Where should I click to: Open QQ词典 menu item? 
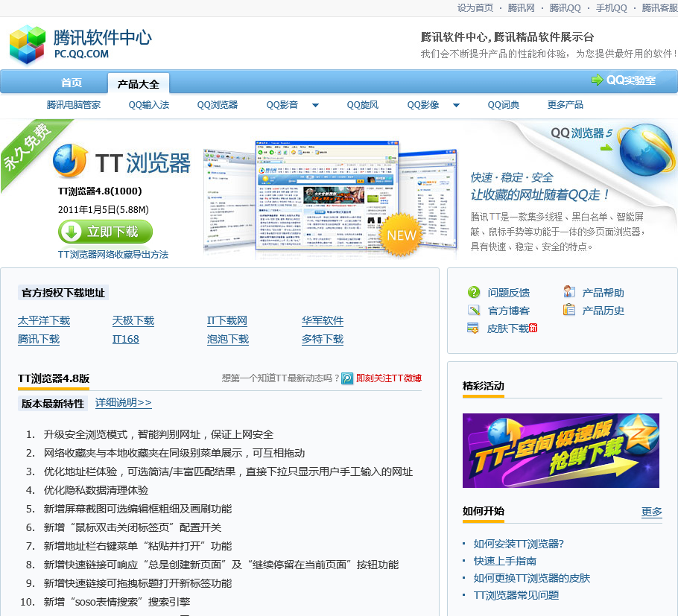pyautogui.click(x=504, y=105)
